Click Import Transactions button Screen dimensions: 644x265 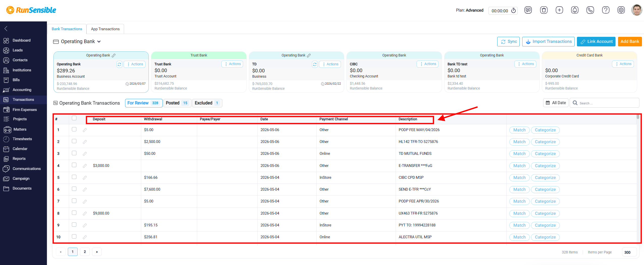(548, 42)
